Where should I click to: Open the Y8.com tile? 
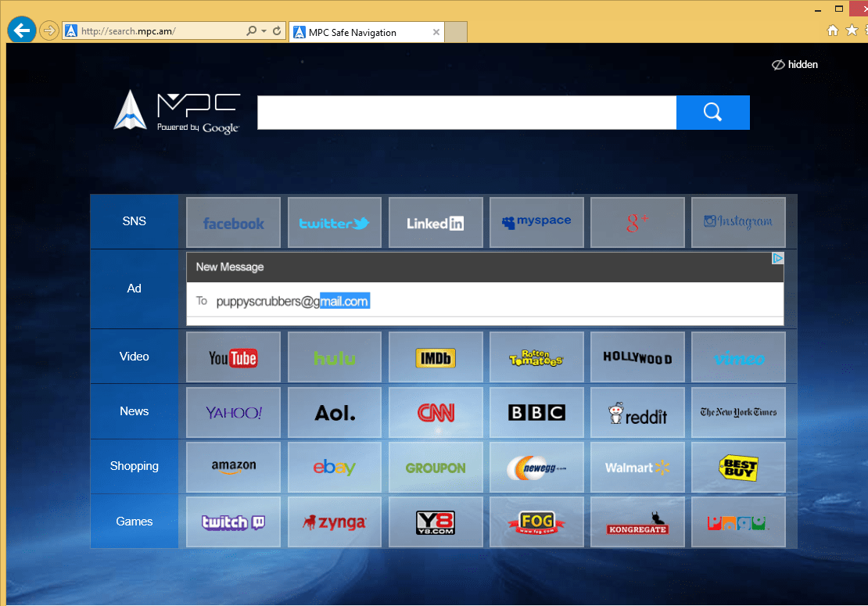pos(436,522)
